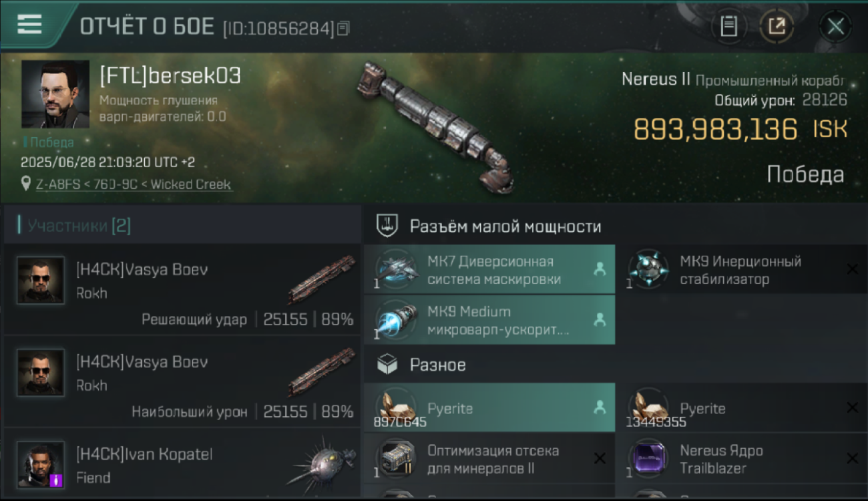Open Vasya Boev's final-blow entry portrait

point(41,281)
